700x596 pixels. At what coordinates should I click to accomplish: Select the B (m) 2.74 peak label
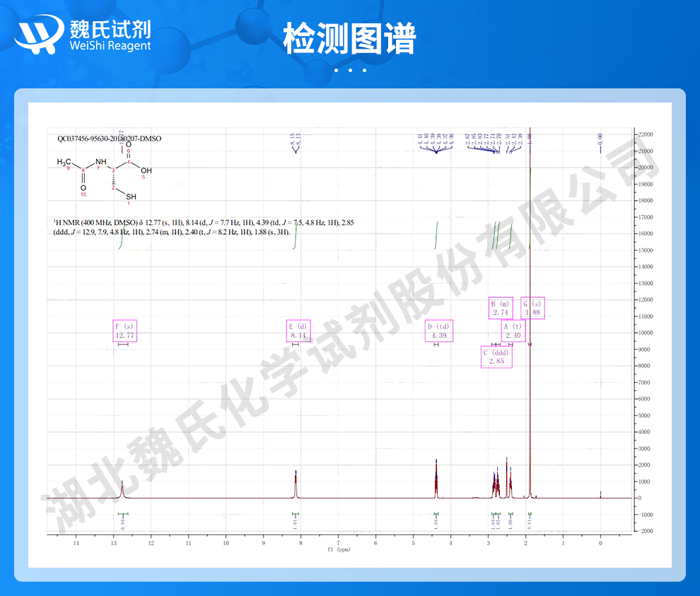[x=501, y=308]
